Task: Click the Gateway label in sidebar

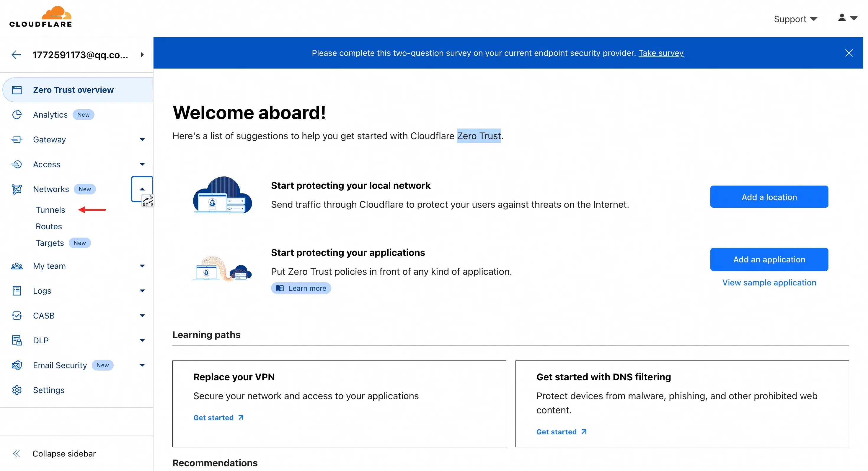Action: pos(50,139)
